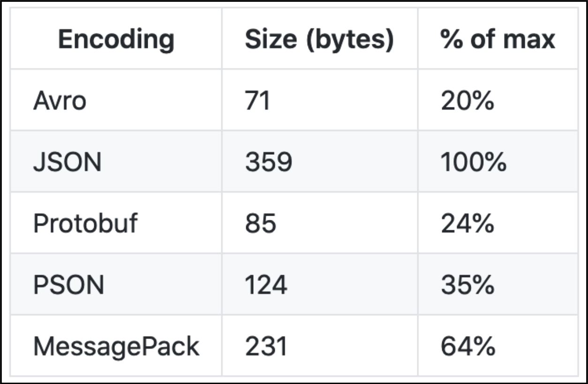Click the Encoding column header
The image size is (588, 384).
(116, 39)
